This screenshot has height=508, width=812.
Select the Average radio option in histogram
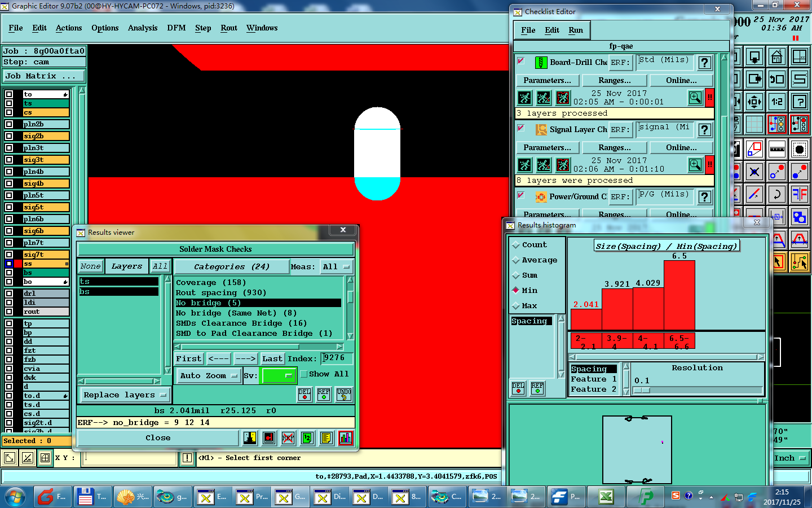point(516,260)
